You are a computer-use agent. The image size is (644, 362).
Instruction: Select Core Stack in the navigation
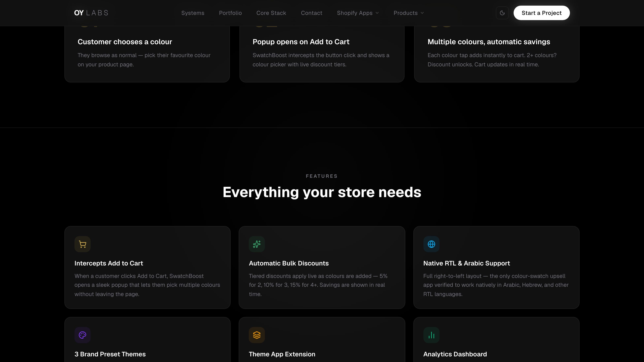271,13
